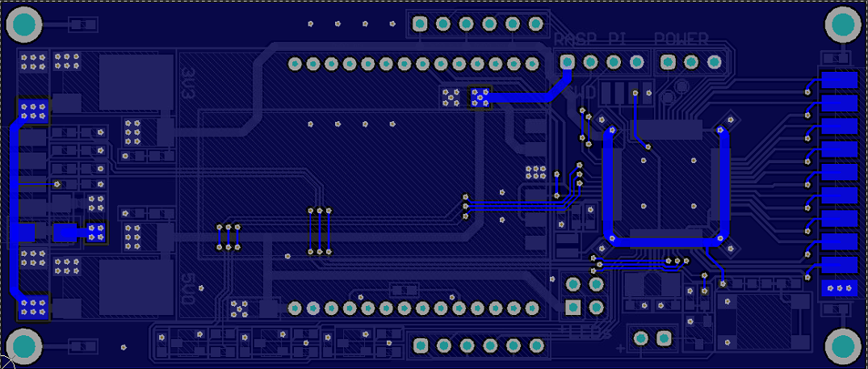Select the POWER silkscreen label
This screenshot has width=868, height=369.
click(x=681, y=40)
